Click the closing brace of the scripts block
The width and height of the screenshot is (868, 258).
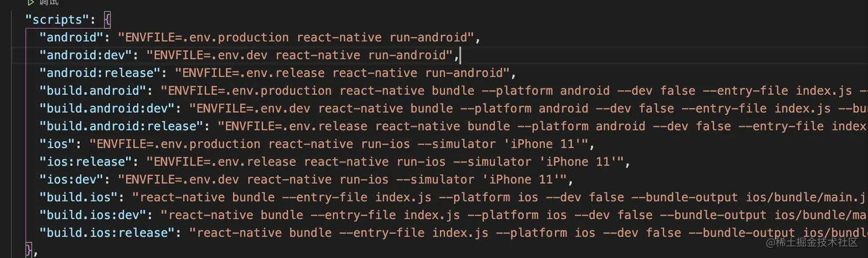pyautogui.click(x=29, y=251)
